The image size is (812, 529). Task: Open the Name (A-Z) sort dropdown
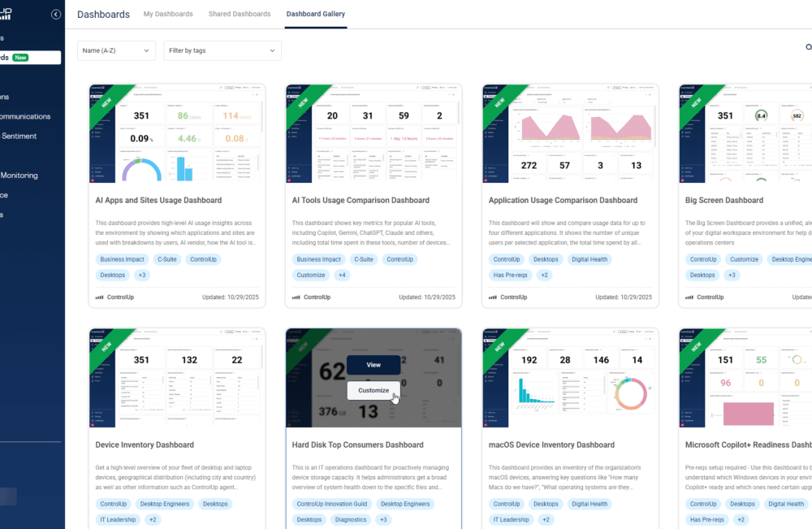coord(115,50)
